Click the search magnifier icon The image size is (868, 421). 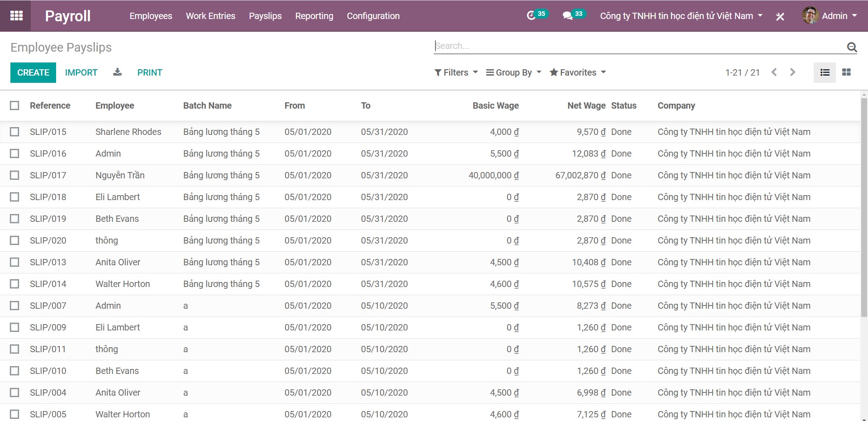[x=851, y=47]
